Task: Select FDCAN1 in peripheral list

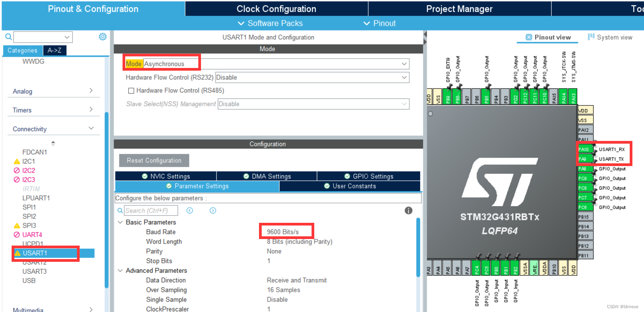Action: (34, 152)
